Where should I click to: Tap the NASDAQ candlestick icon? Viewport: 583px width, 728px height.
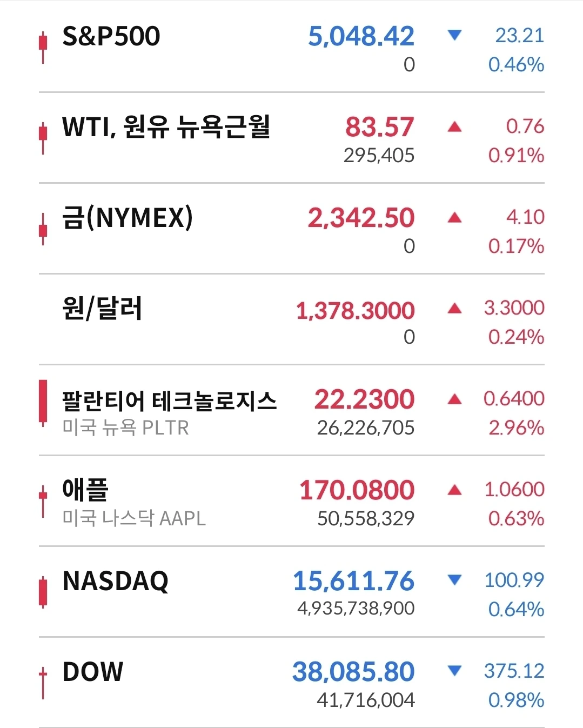[x=43, y=591]
